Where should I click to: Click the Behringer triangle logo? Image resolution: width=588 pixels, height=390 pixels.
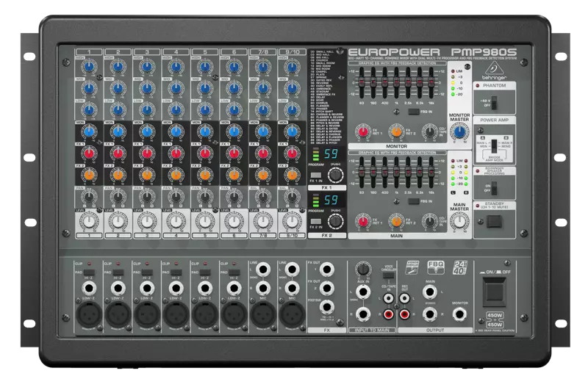click(494, 68)
